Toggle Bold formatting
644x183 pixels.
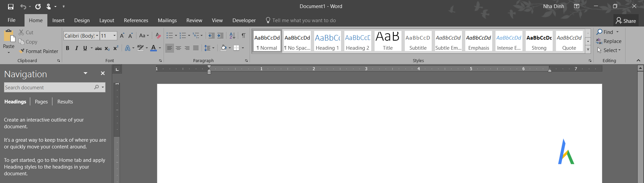pyautogui.click(x=68, y=48)
